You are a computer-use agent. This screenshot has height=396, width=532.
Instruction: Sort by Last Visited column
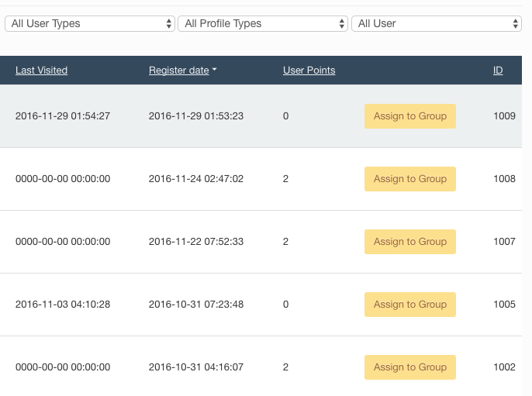coord(41,71)
